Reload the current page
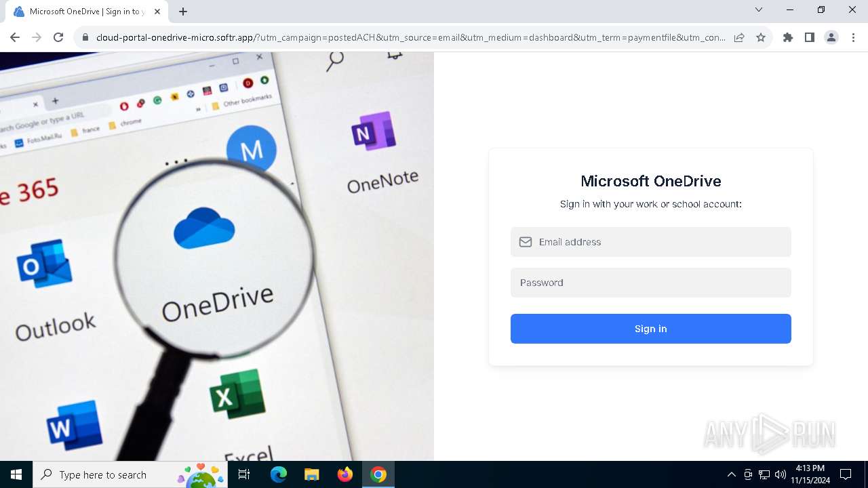Image resolution: width=868 pixels, height=488 pixels. coord(58,38)
